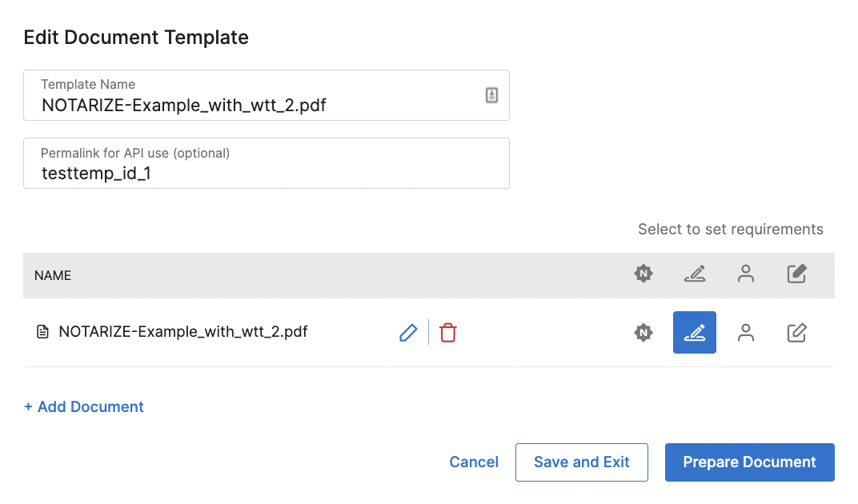Click the rename pencil icon for the document
The height and width of the screenshot is (504, 858).
tap(408, 333)
